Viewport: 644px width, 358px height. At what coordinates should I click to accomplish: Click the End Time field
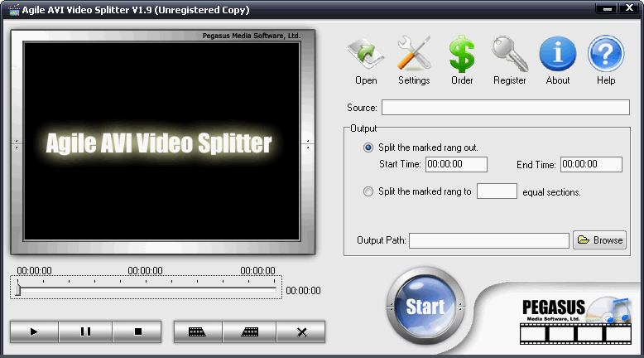591,164
